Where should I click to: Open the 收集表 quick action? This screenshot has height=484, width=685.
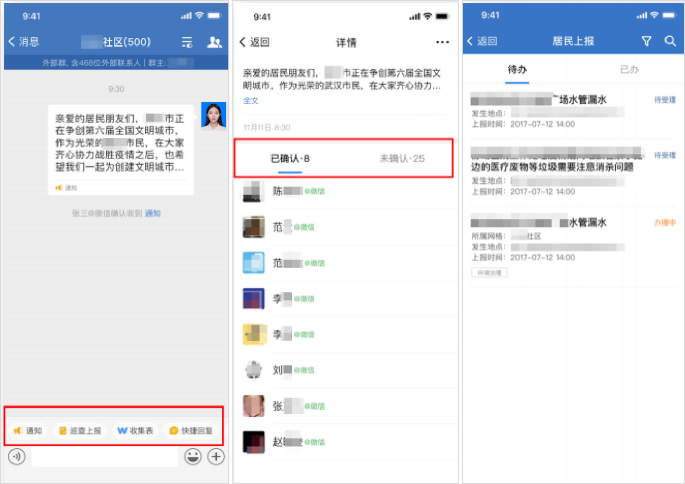(135, 430)
